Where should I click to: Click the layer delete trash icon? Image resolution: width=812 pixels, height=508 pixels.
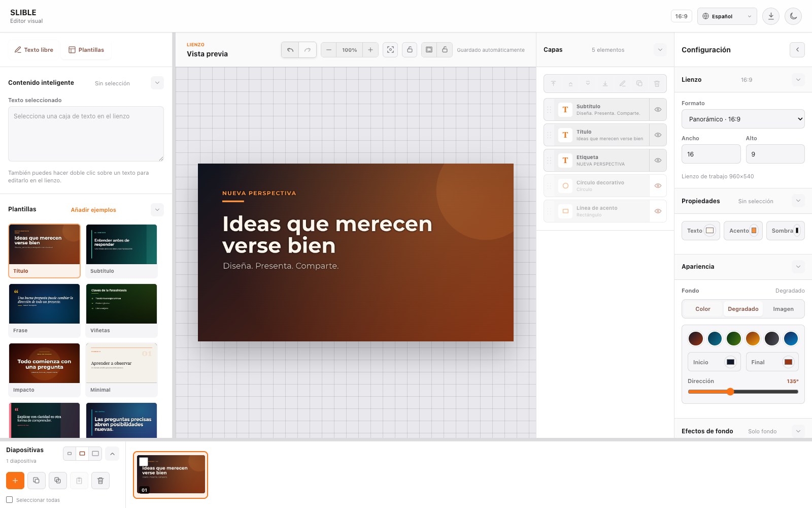click(657, 83)
